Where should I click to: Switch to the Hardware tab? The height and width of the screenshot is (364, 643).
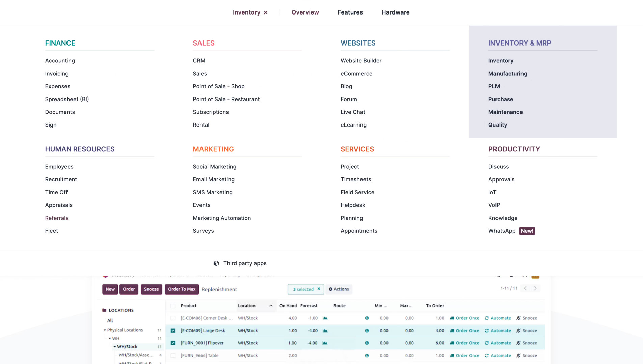(395, 12)
